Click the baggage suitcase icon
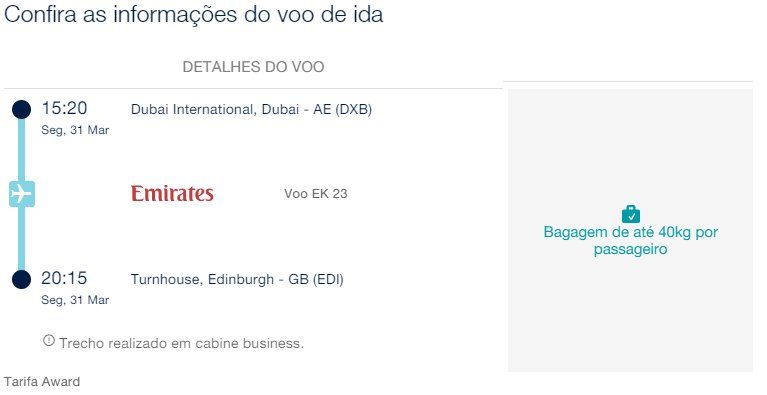The height and width of the screenshot is (395, 767). [x=631, y=214]
